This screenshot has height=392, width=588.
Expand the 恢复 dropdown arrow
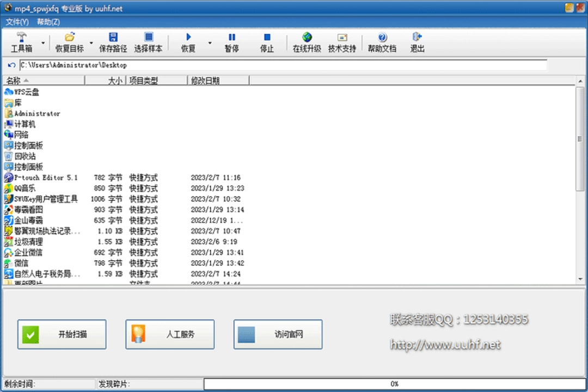(210, 42)
